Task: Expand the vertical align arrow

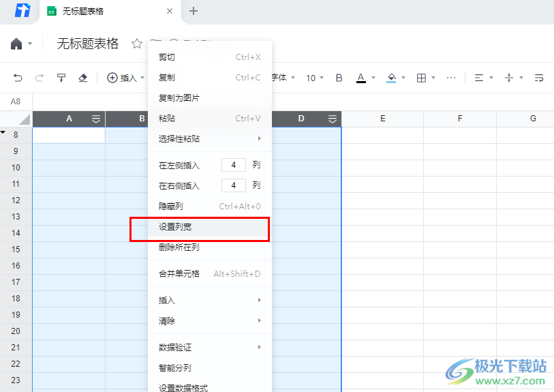Action: 521,78
